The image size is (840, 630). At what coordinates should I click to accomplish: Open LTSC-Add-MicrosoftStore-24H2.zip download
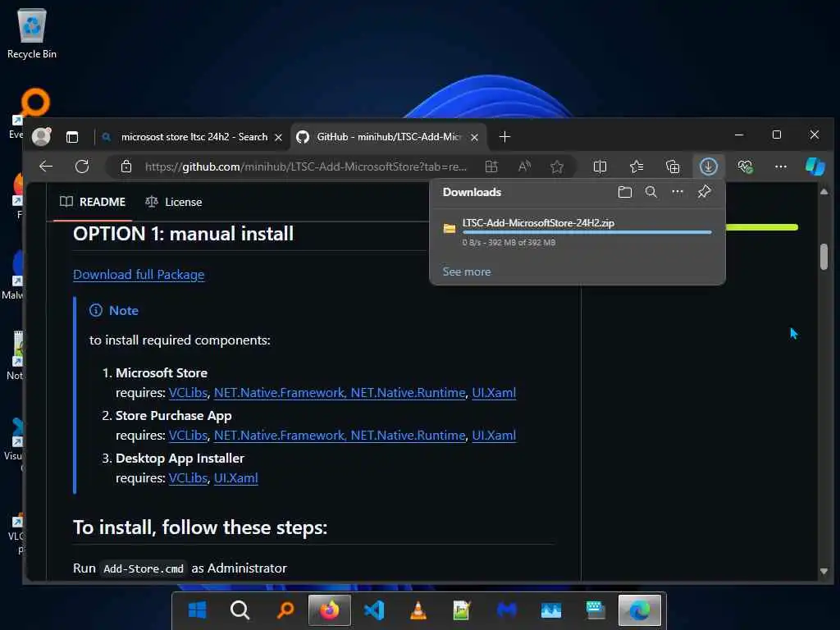(538, 223)
